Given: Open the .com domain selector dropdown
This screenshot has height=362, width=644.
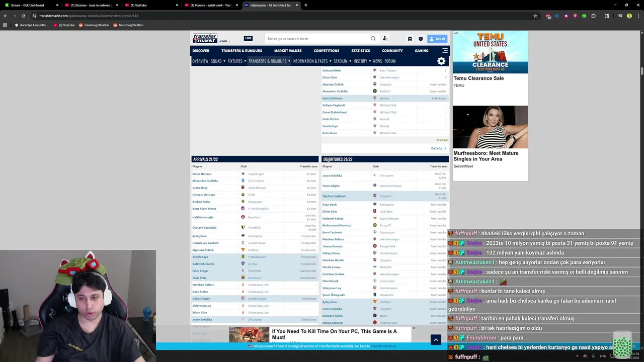Looking at the screenshot, I should (x=224, y=41).
